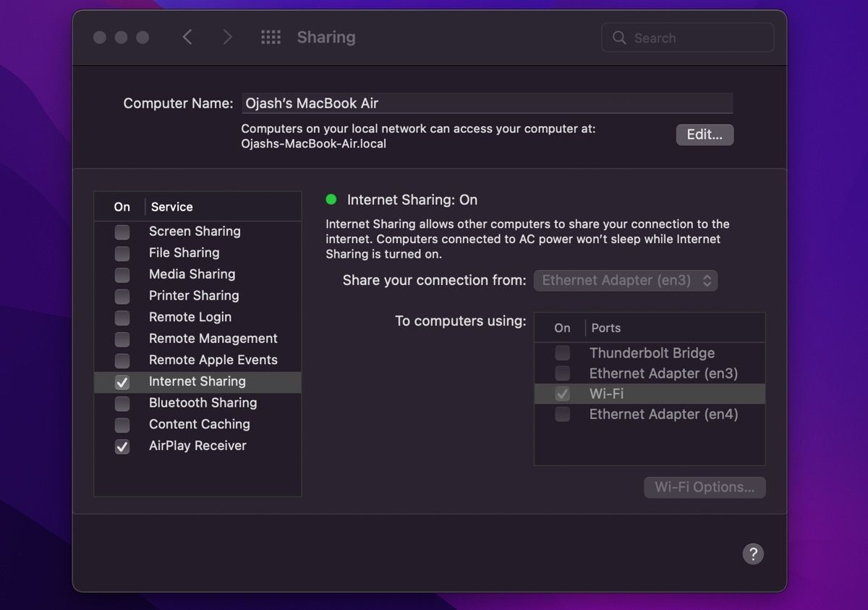
Task: Enable Printer Sharing checkbox
Action: pyautogui.click(x=122, y=297)
